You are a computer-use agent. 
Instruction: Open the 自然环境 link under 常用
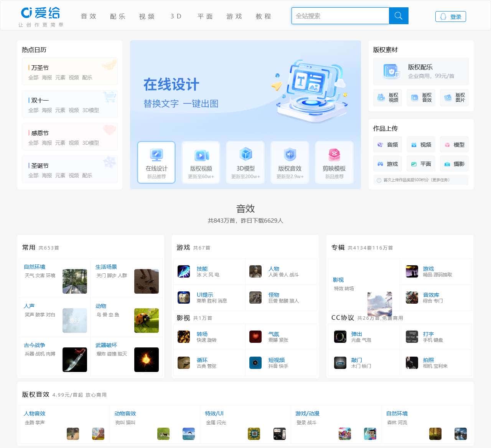point(35,267)
